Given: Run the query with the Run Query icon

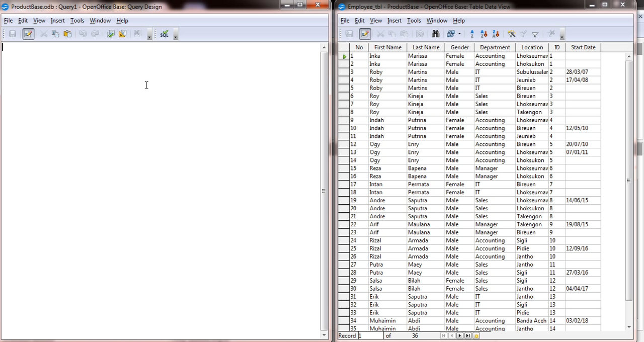Looking at the screenshot, I should [110, 34].
